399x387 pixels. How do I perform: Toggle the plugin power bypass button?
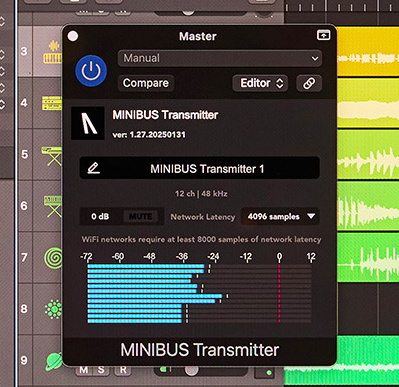point(91,71)
